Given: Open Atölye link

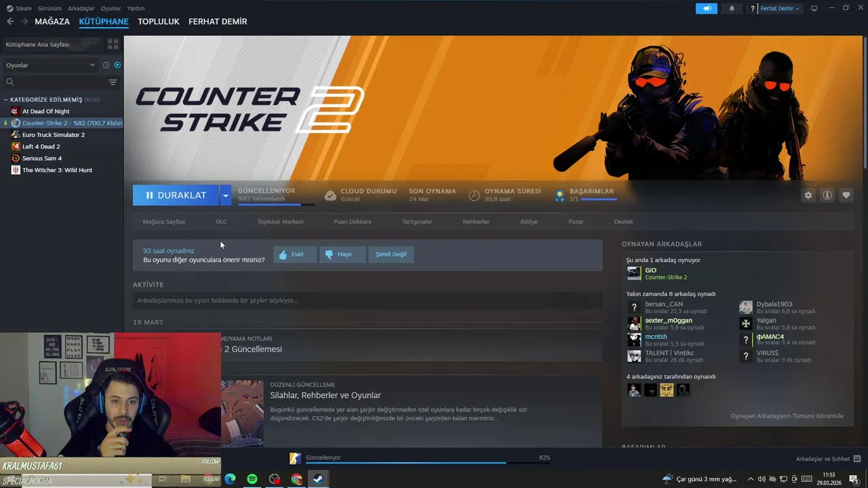Looking at the screenshot, I should pos(529,222).
